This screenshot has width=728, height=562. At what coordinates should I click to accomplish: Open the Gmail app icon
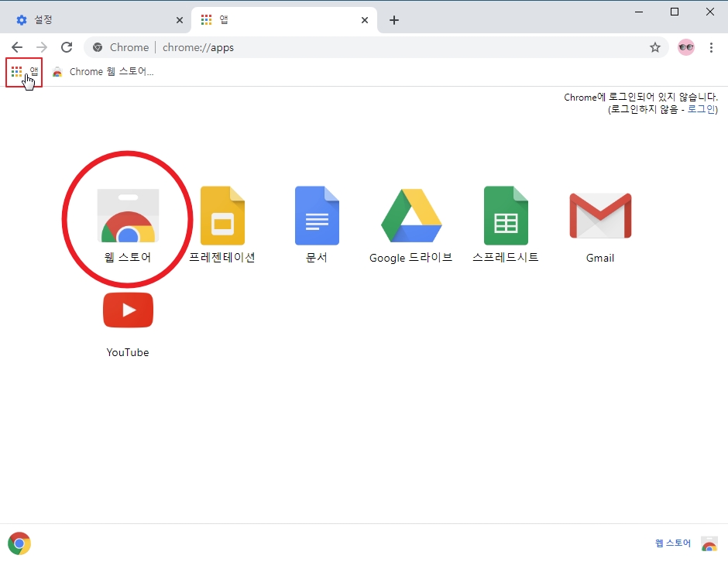(x=600, y=215)
